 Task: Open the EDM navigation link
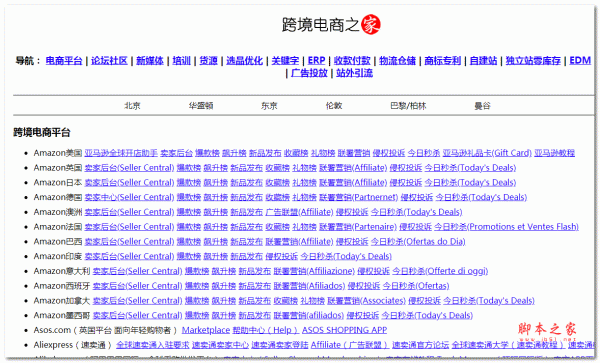pos(580,60)
